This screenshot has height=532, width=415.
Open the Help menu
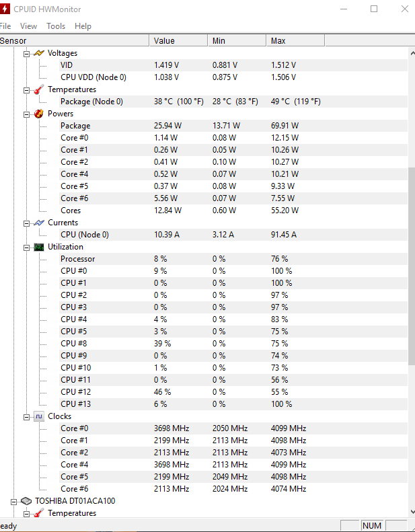(x=83, y=26)
